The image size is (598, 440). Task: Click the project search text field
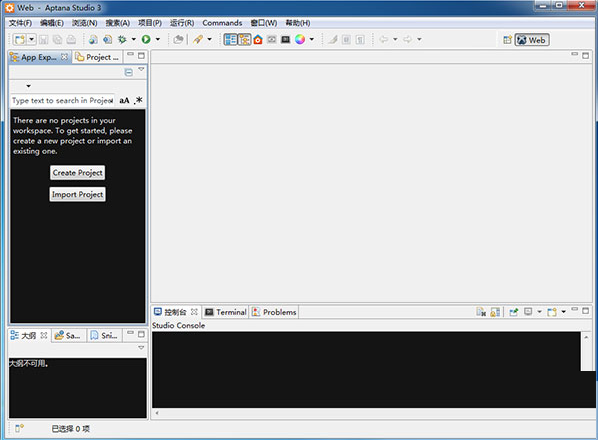[63, 101]
